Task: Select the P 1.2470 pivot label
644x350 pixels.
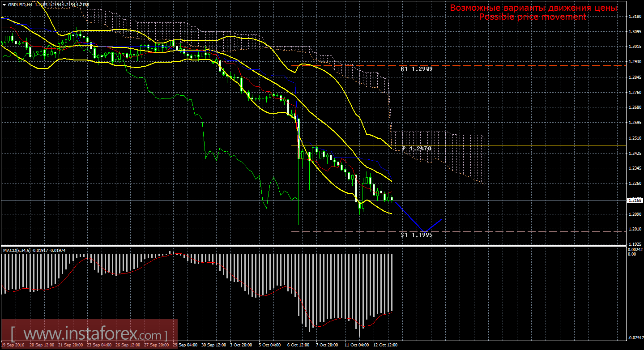Action: tap(417, 148)
